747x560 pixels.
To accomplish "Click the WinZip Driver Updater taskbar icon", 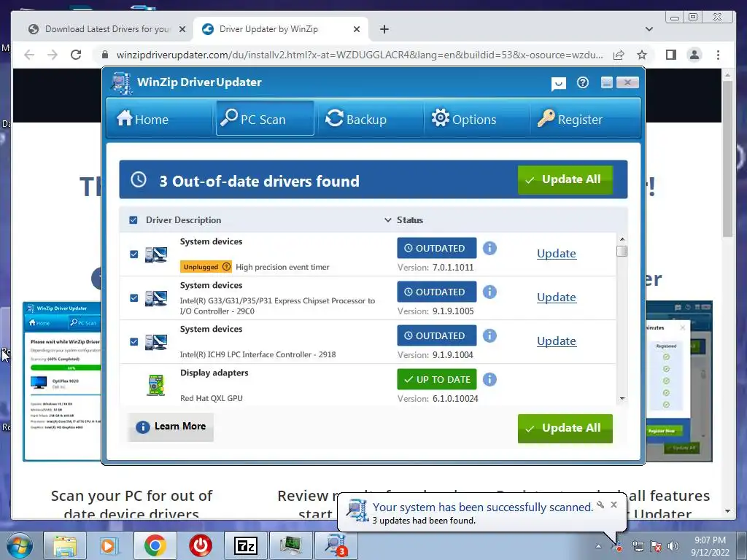I will tap(336, 545).
